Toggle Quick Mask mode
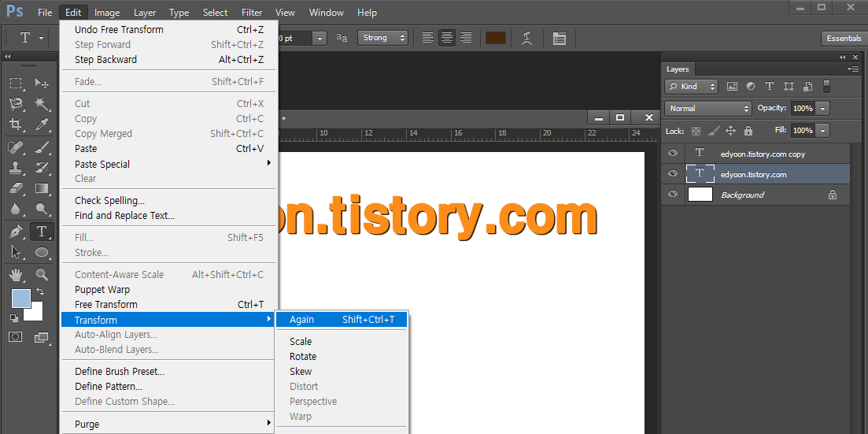This screenshot has height=434, width=868. point(16,336)
